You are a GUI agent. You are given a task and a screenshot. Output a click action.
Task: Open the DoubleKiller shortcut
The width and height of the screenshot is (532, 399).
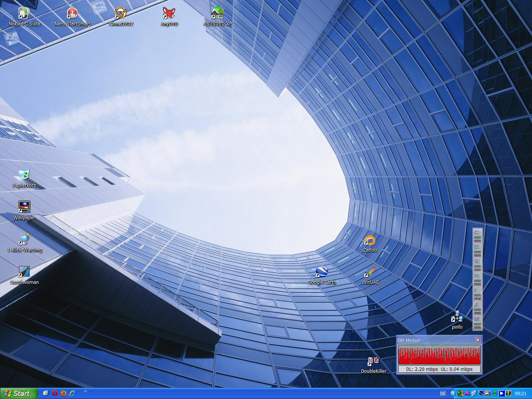coord(373,361)
